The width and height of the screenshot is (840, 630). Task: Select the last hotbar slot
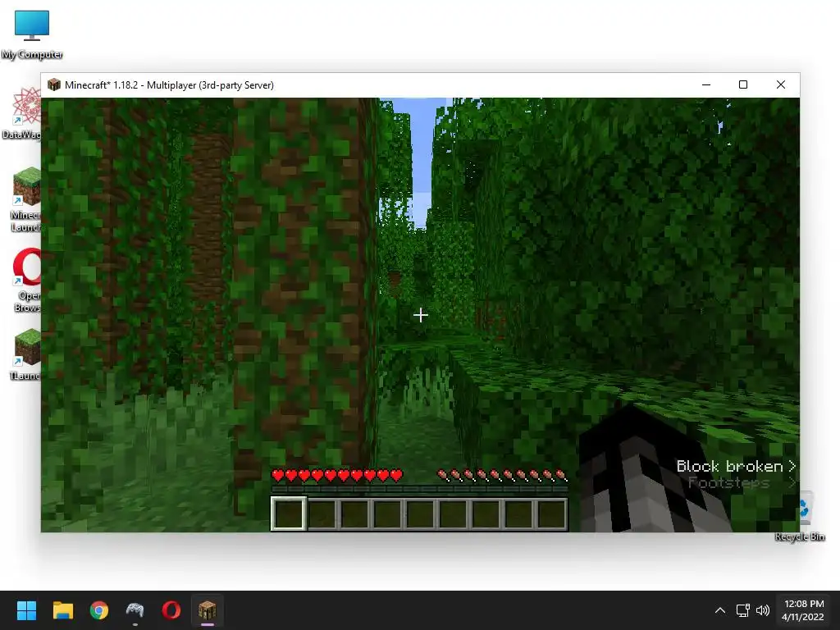551,514
